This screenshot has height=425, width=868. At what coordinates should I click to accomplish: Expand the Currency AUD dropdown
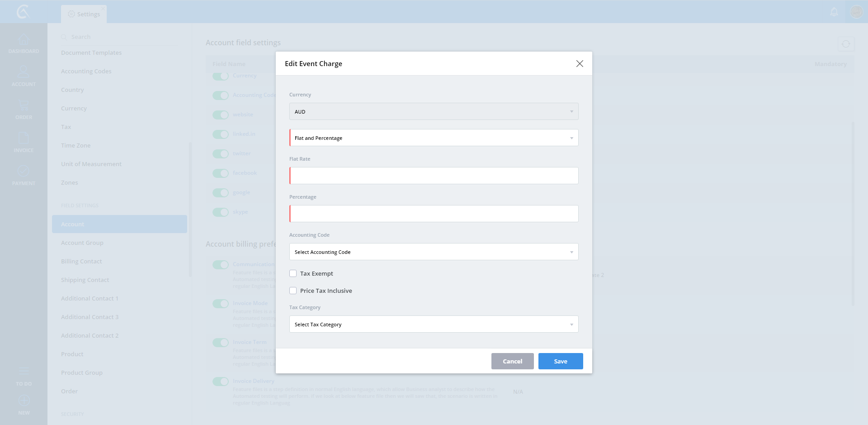click(x=434, y=112)
